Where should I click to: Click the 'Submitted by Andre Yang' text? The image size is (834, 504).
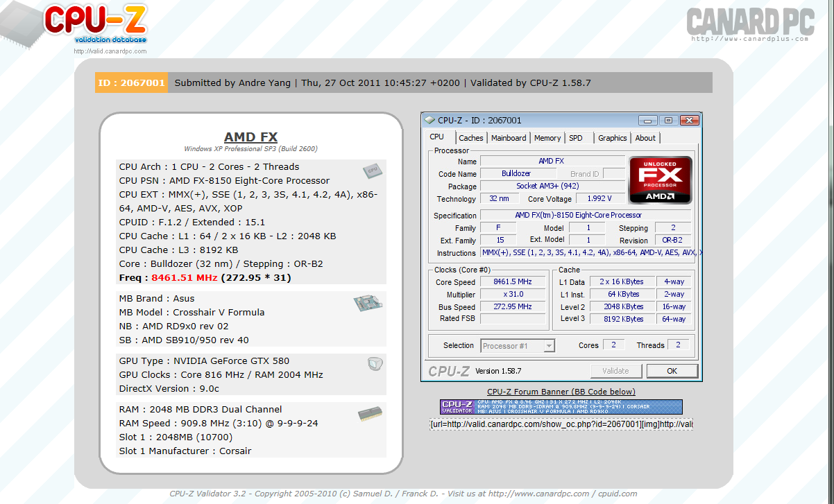(233, 82)
